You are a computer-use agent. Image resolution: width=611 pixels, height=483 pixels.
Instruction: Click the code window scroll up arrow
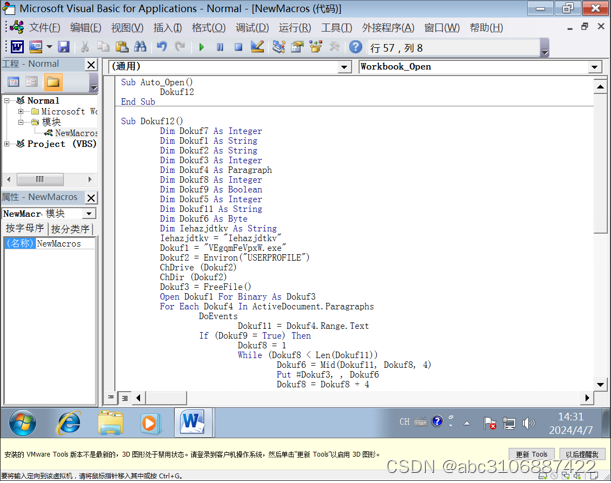(x=600, y=86)
